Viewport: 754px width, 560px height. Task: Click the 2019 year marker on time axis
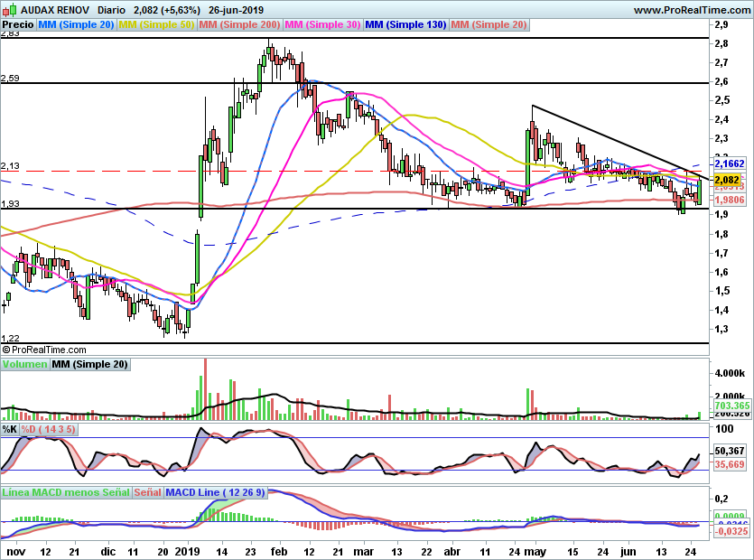(x=187, y=551)
